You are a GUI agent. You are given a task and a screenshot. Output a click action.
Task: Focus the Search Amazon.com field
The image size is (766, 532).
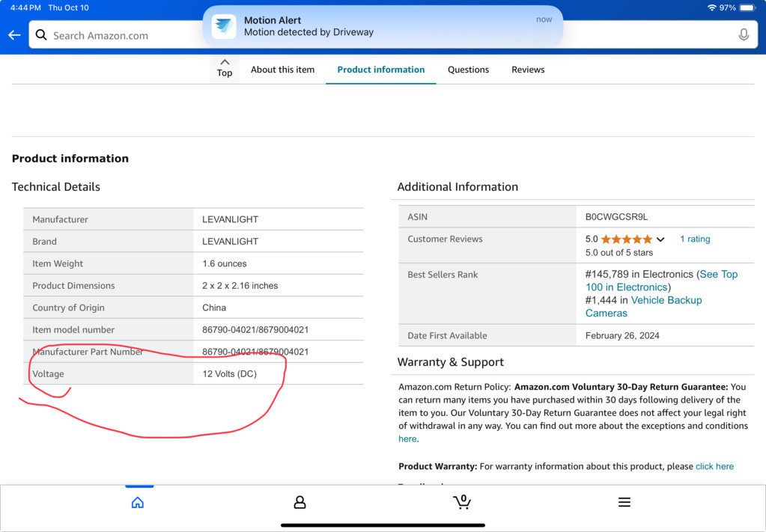[x=393, y=35]
